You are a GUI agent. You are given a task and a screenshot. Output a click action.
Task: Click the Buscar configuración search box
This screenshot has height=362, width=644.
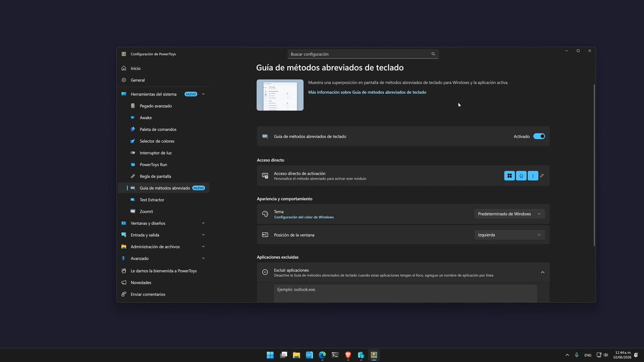pyautogui.click(x=363, y=54)
